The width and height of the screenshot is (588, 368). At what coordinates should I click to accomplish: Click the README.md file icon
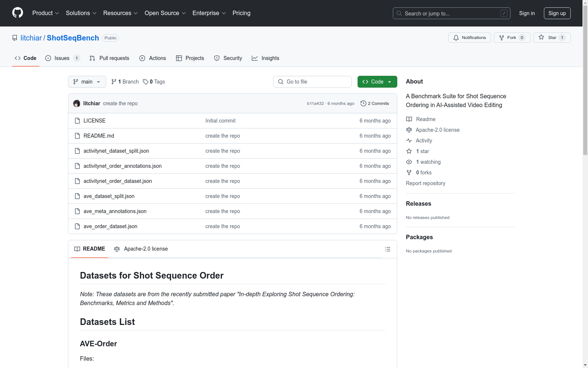click(x=77, y=136)
